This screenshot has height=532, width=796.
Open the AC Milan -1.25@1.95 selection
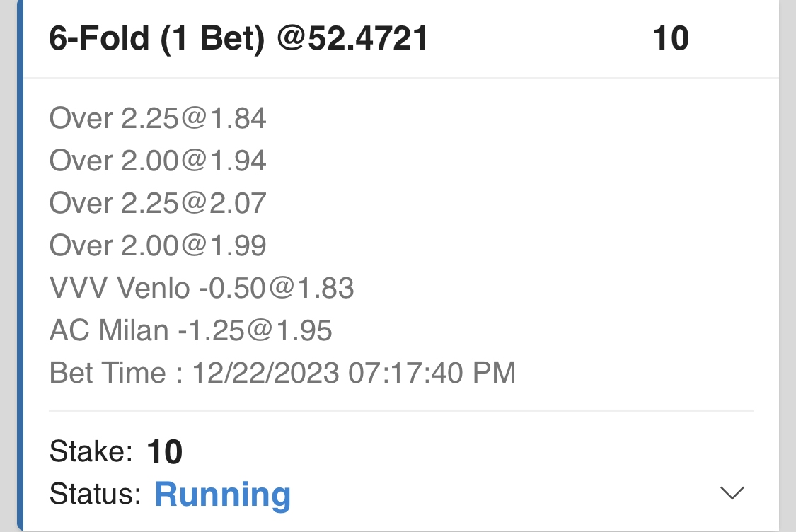point(191,330)
